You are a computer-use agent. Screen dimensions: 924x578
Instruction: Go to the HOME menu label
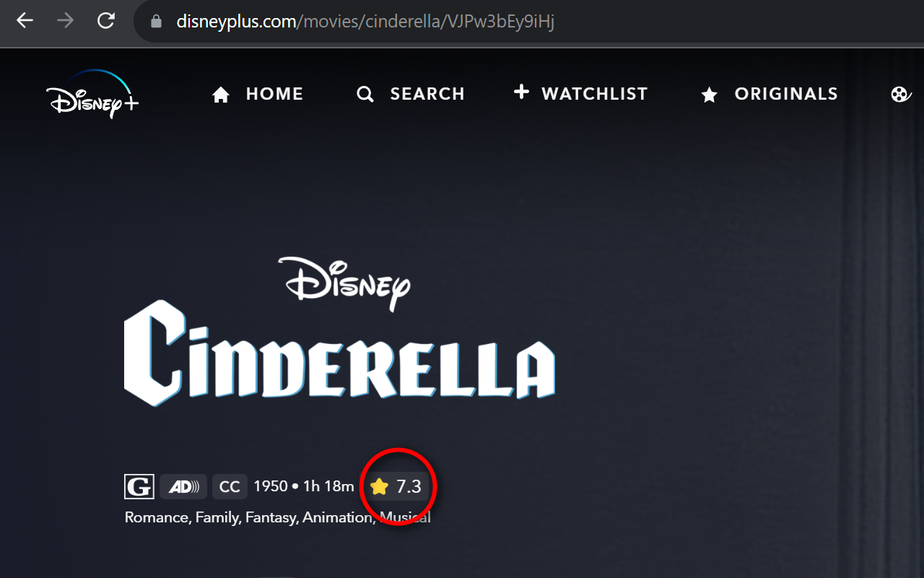pos(274,94)
